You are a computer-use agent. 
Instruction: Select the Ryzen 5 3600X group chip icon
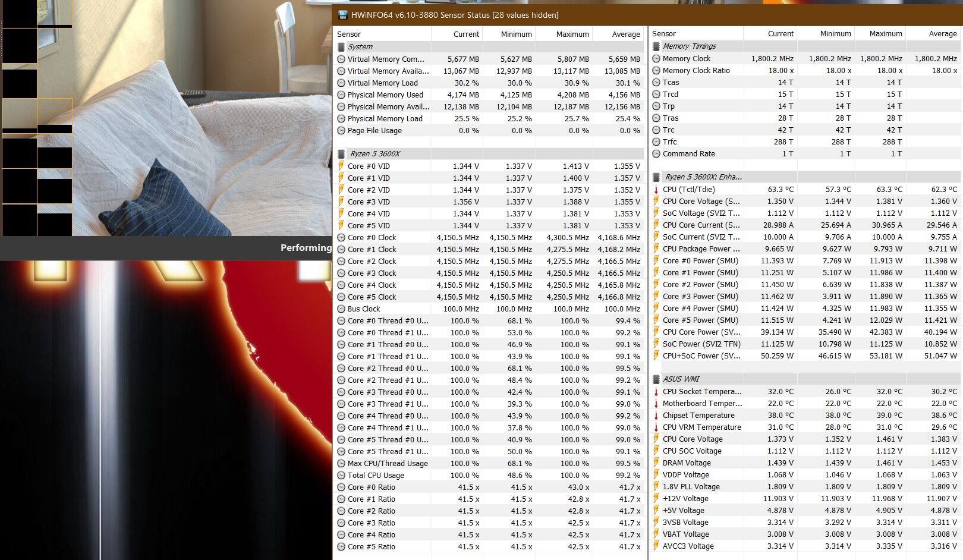[x=341, y=154]
